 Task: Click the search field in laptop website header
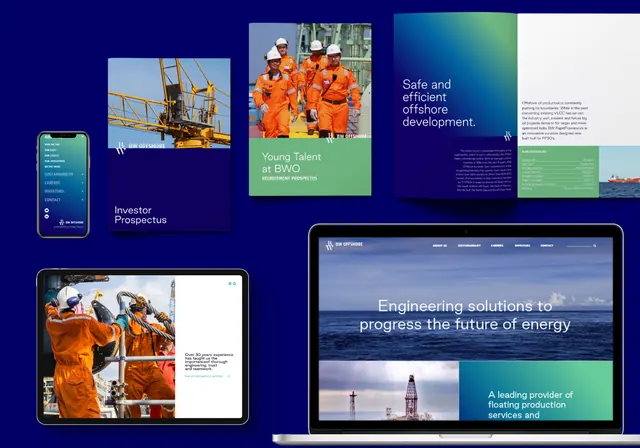(579, 246)
